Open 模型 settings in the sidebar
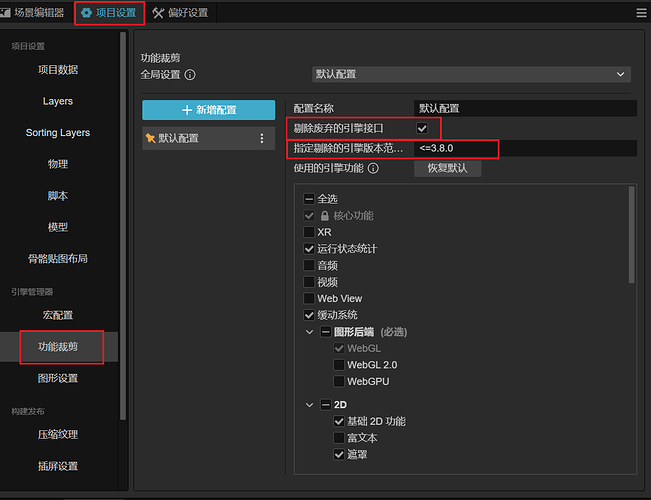 point(58,227)
